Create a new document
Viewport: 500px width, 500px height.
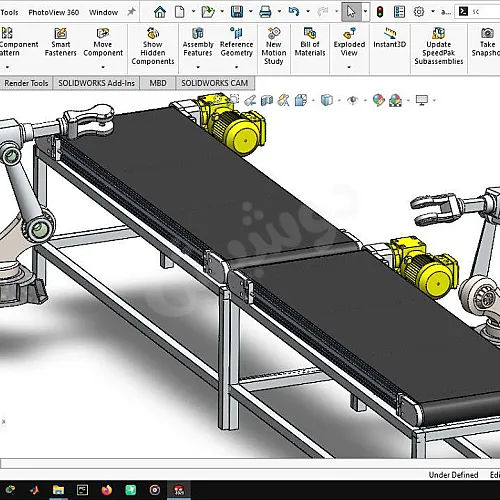click(180, 12)
